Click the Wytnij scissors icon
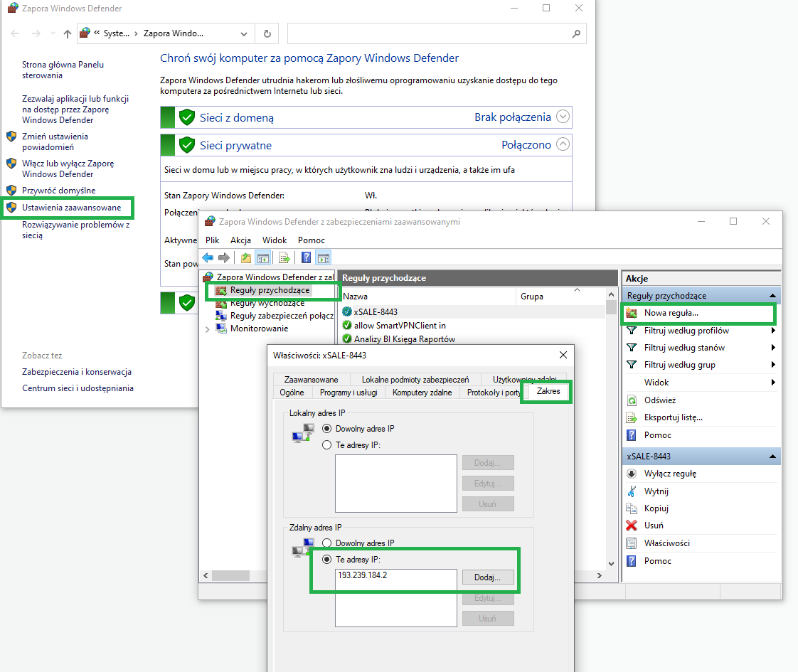This screenshot has width=798, height=672. (x=631, y=491)
